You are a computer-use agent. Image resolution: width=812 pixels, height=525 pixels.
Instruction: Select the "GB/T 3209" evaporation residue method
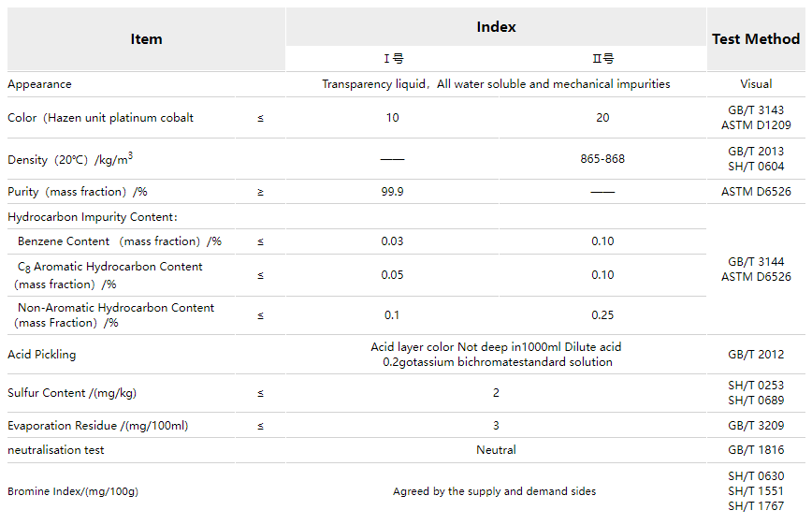(756, 426)
